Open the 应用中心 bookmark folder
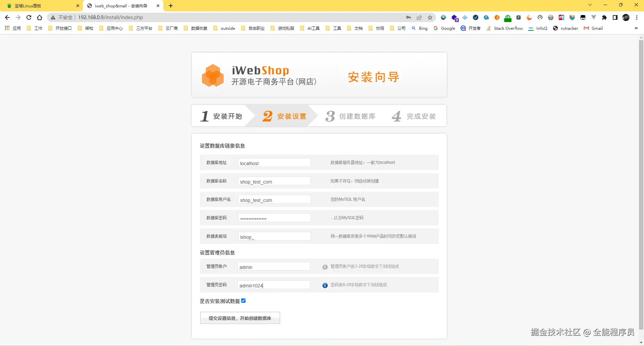 click(x=111, y=28)
